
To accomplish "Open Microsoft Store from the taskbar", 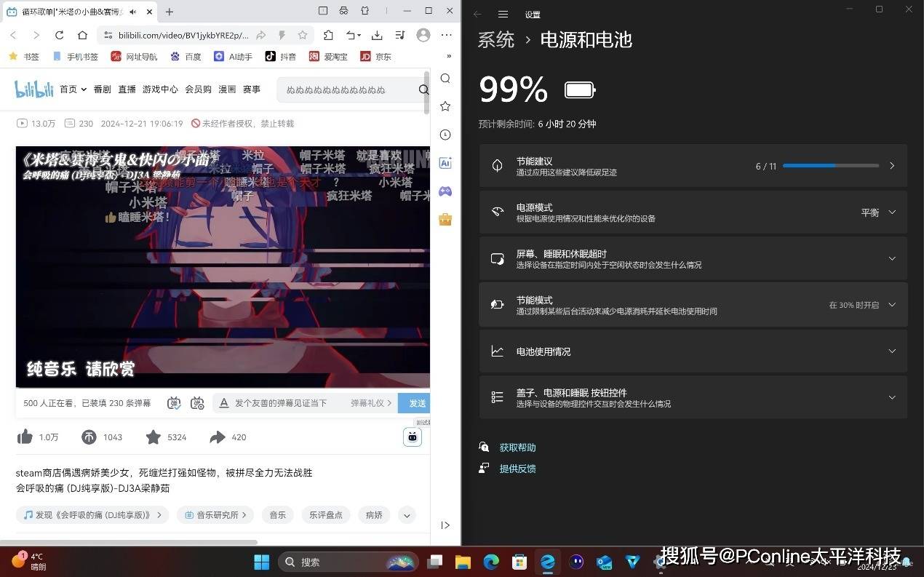I will (519, 562).
